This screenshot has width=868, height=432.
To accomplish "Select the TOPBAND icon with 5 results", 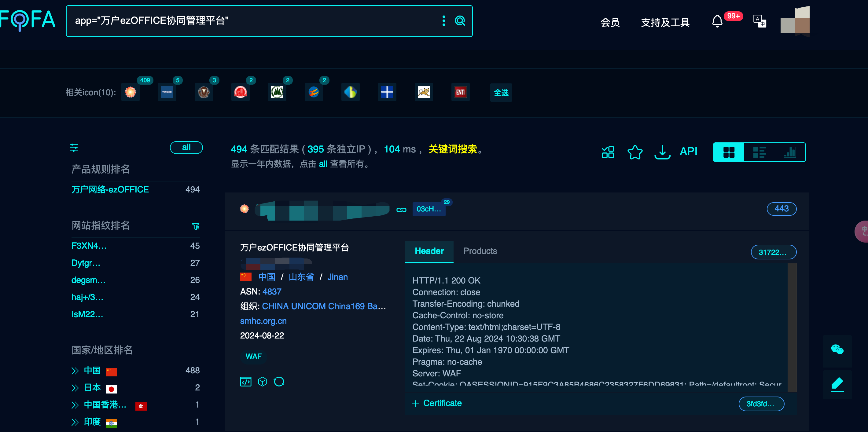I will (x=167, y=92).
